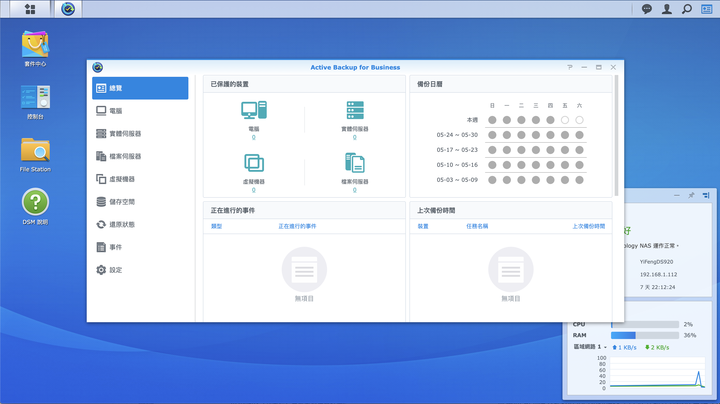Open the taskbar search magnifier icon

686,9
